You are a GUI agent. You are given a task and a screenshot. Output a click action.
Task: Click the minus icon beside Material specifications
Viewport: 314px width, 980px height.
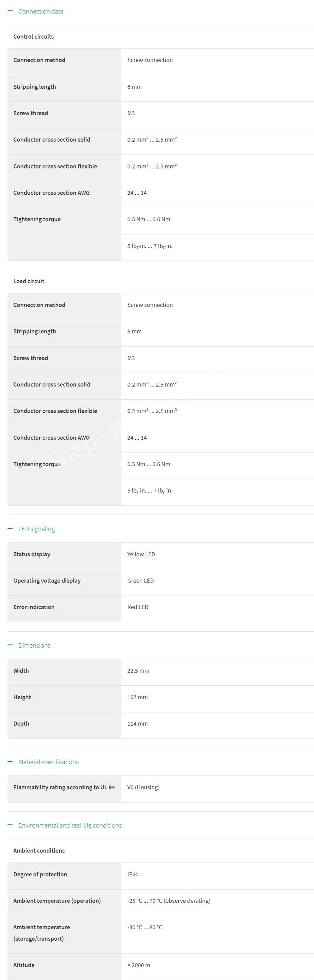pos(10,761)
